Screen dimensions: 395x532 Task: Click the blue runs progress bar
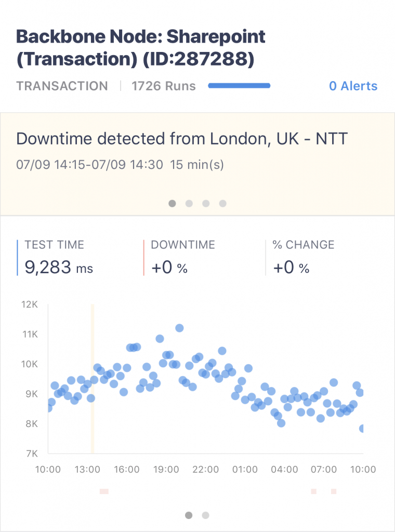pyautogui.click(x=239, y=86)
